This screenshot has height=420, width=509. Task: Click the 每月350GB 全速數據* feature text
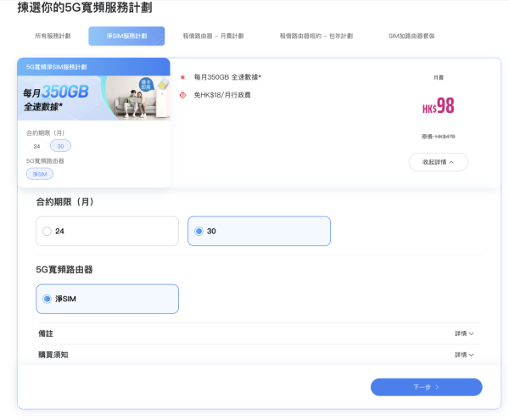pyautogui.click(x=227, y=77)
